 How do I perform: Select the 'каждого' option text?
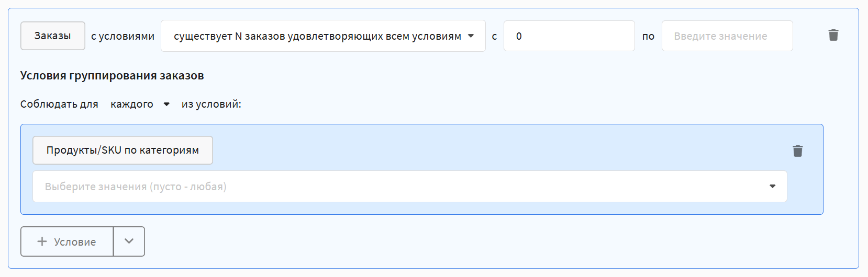pyautogui.click(x=132, y=105)
